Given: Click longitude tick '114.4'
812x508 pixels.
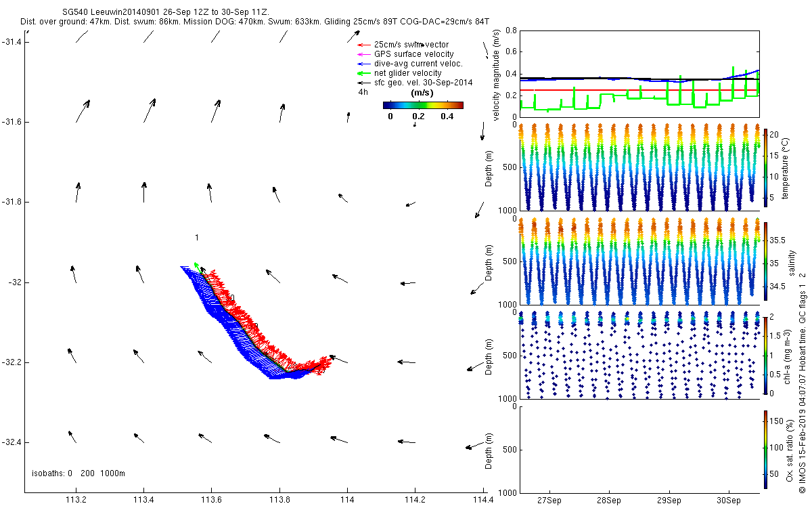Looking at the screenshot, I should pos(482,500).
